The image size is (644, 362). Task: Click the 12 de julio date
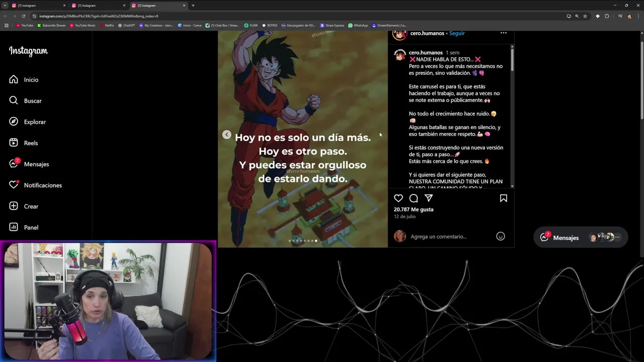405,216
